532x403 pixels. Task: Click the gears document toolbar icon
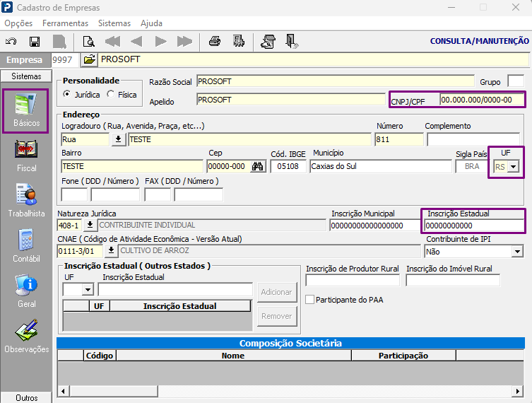pos(239,42)
